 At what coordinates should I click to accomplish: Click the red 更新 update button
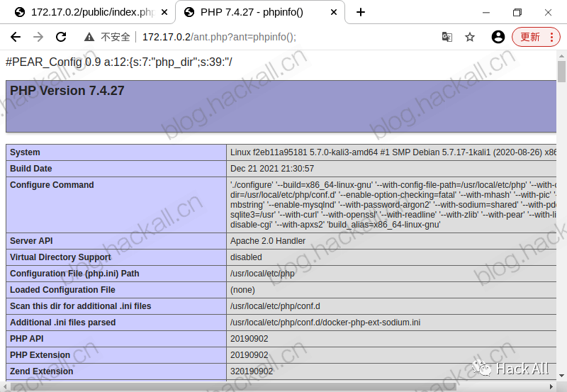tap(530, 37)
